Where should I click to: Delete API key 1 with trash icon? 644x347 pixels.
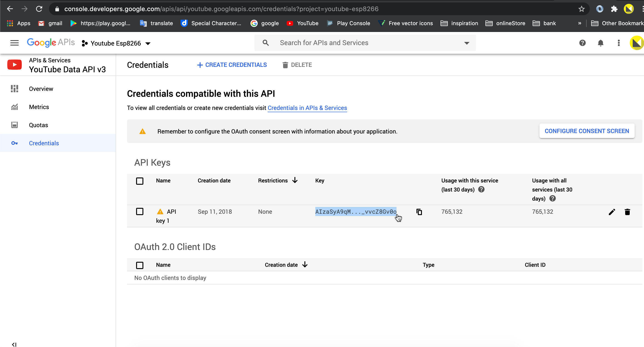pos(627,212)
